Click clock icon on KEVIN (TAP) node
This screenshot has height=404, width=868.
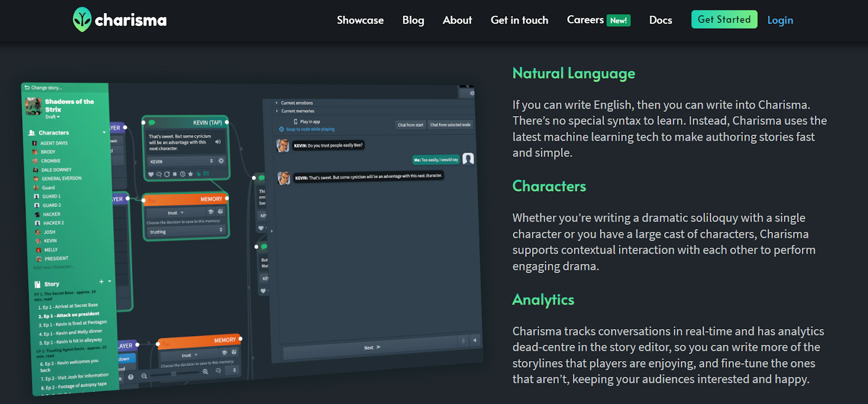pyautogui.click(x=183, y=174)
